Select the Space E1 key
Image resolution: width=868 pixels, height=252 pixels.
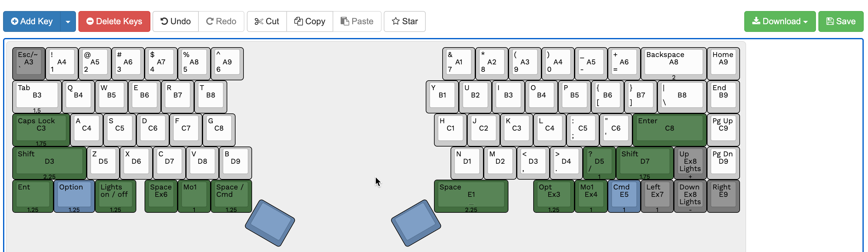tap(470, 196)
